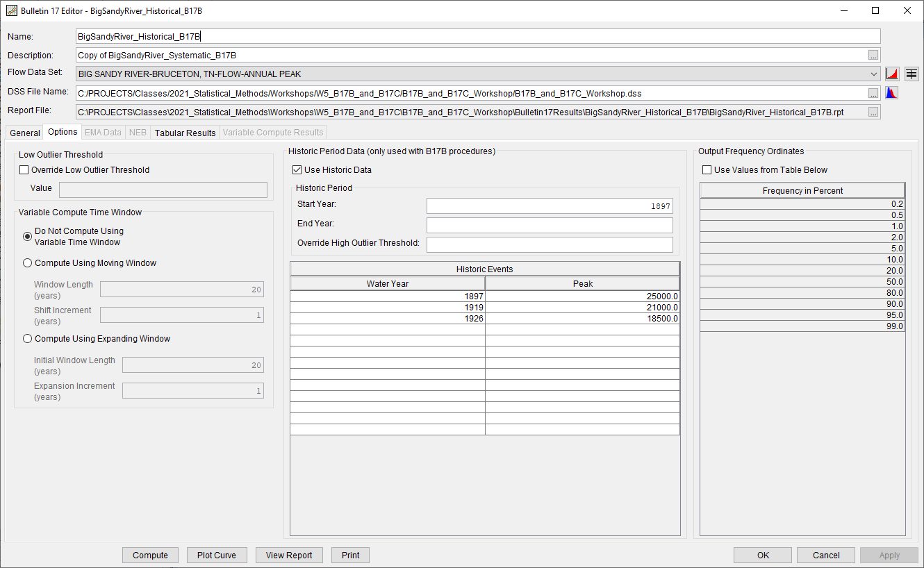Image resolution: width=924 pixels, height=568 pixels.
Task: Open the Tabular Results tab
Action: point(185,133)
